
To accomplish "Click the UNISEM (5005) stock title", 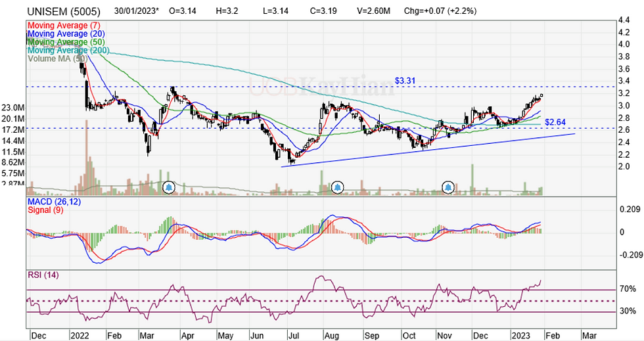I will coord(63,12).
